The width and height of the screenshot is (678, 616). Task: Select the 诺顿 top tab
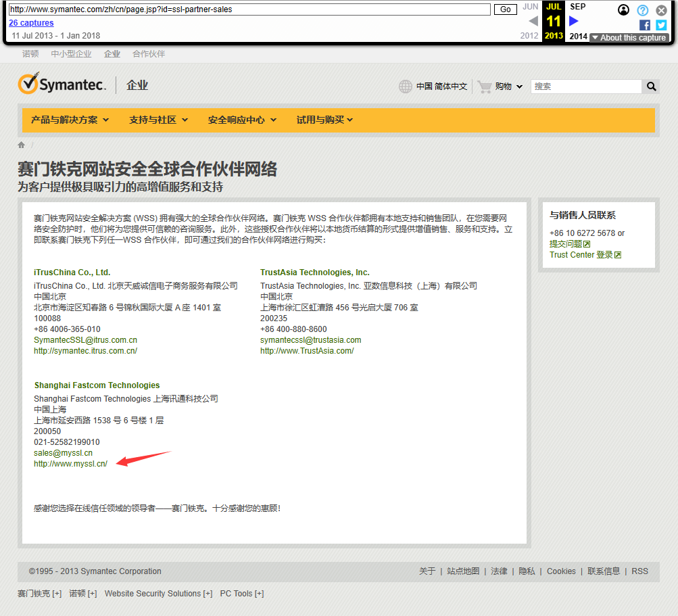[30, 53]
